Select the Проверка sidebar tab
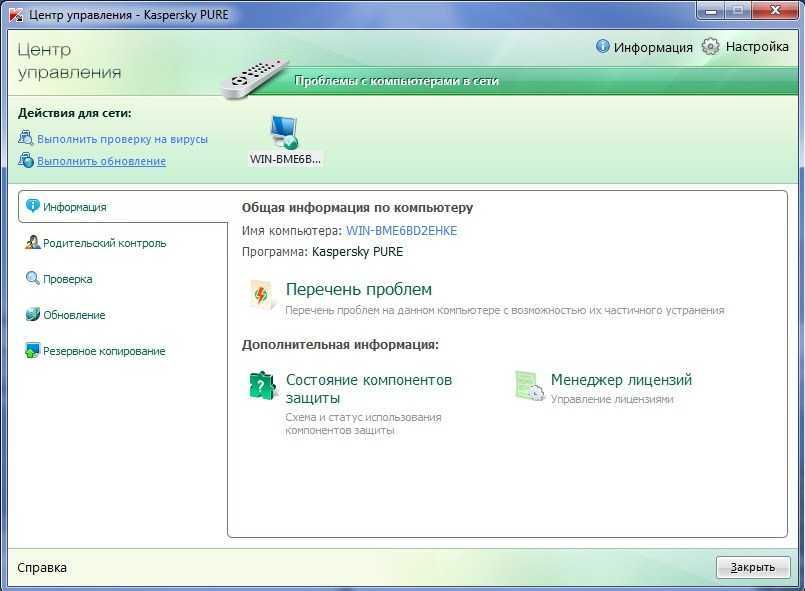This screenshot has width=805, height=591. (67, 279)
